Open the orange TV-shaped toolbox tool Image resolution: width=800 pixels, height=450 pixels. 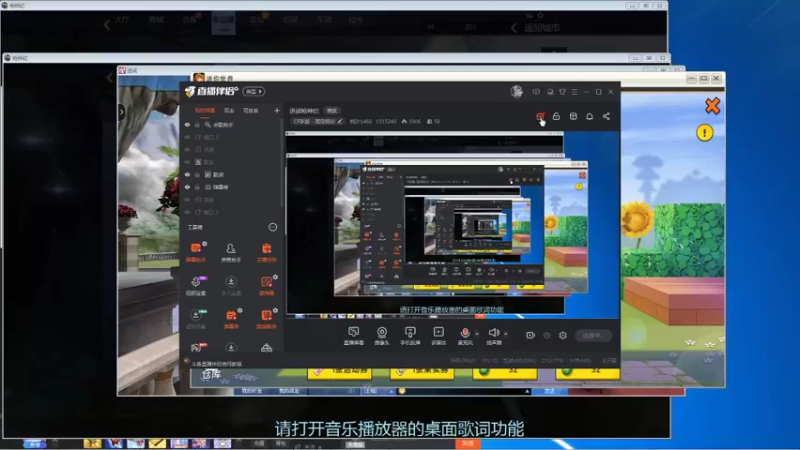pos(231,318)
